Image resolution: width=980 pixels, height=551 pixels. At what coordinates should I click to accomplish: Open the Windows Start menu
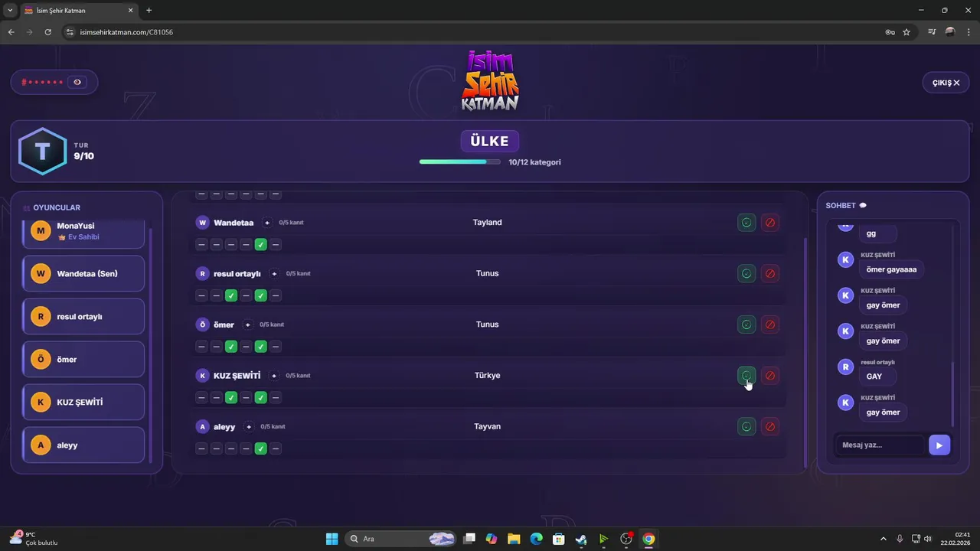[332, 539]
